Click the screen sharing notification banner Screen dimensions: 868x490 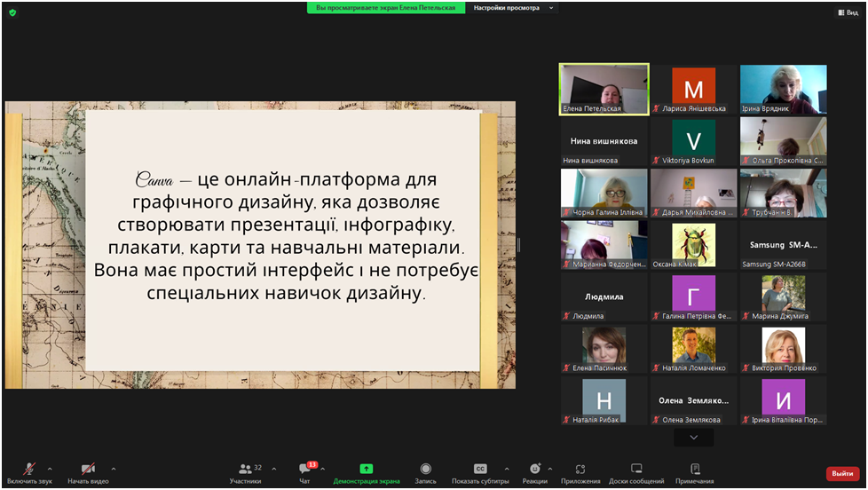(386, 8)
